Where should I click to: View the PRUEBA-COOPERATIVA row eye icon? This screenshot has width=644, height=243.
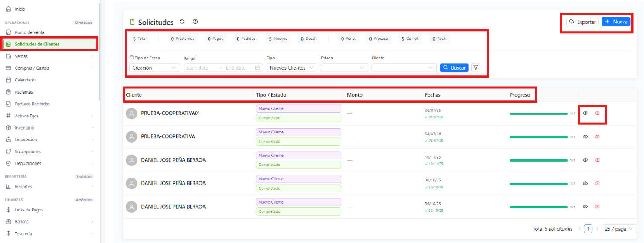[585, 136]
